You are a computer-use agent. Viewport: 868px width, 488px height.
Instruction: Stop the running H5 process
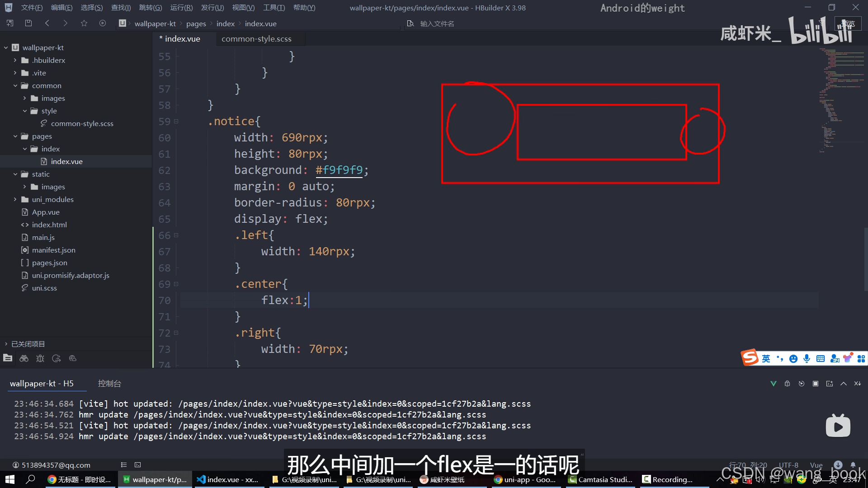(816, 384)
